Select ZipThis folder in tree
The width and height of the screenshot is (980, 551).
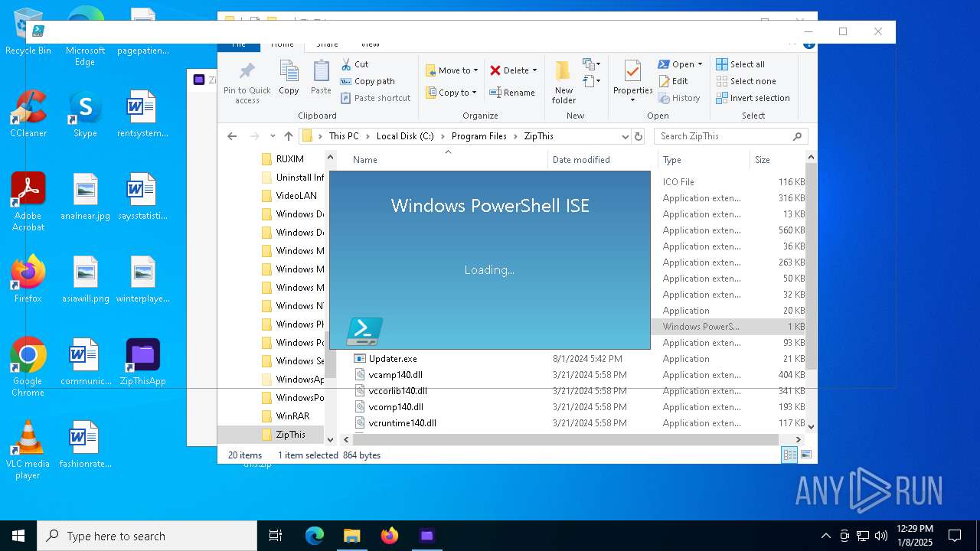click(x=291, y=435)
